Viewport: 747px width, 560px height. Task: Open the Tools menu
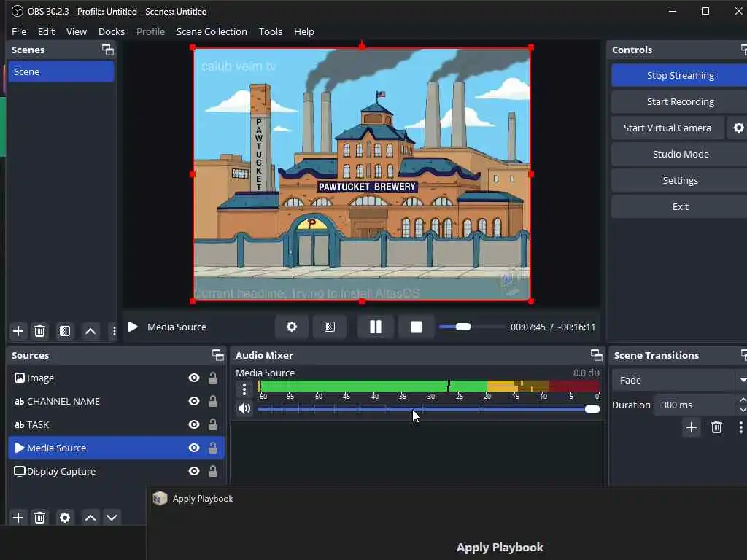click(x=271, y=31)
